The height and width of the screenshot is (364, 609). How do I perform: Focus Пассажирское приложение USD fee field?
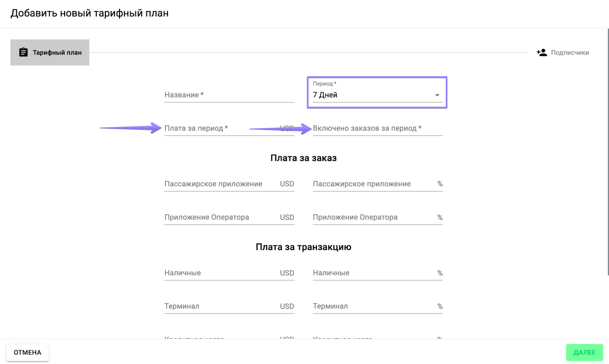point(222,184)
